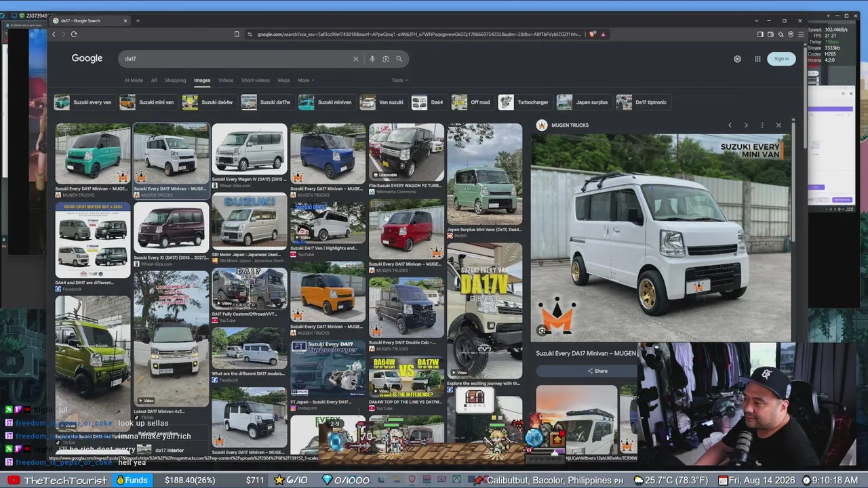This screenshot has height=488, width=868.
Task: Click the Brave Shields icon in address bar
Action: pos(593,34)
